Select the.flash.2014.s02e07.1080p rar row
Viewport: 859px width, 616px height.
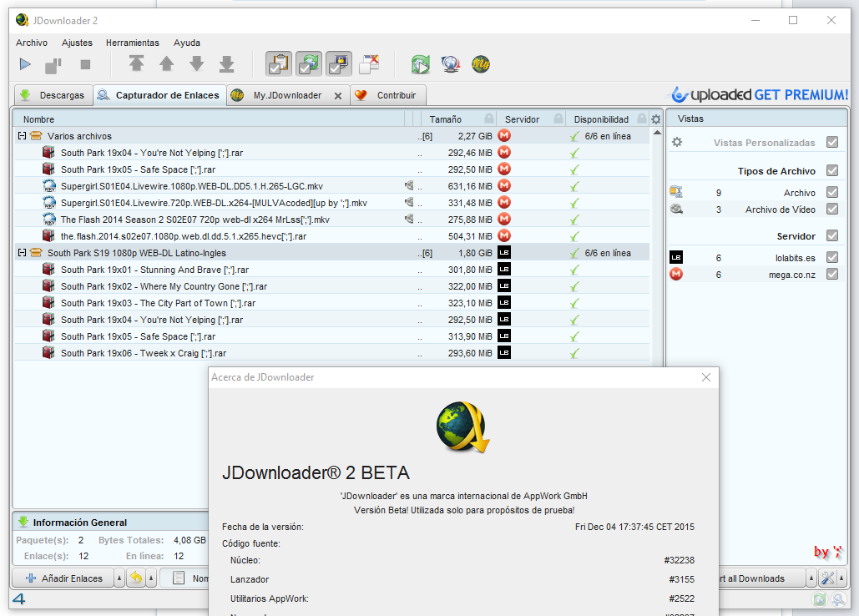[x=332, y=236]
